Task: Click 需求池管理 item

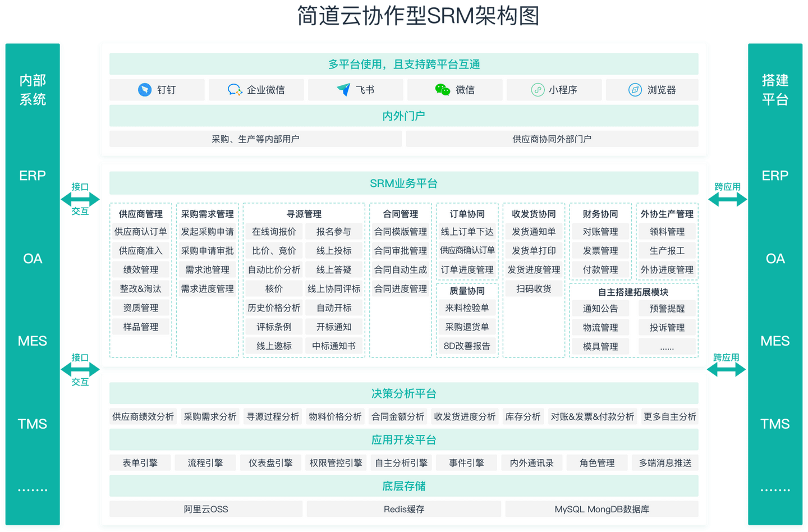Action: pos(208,270)
